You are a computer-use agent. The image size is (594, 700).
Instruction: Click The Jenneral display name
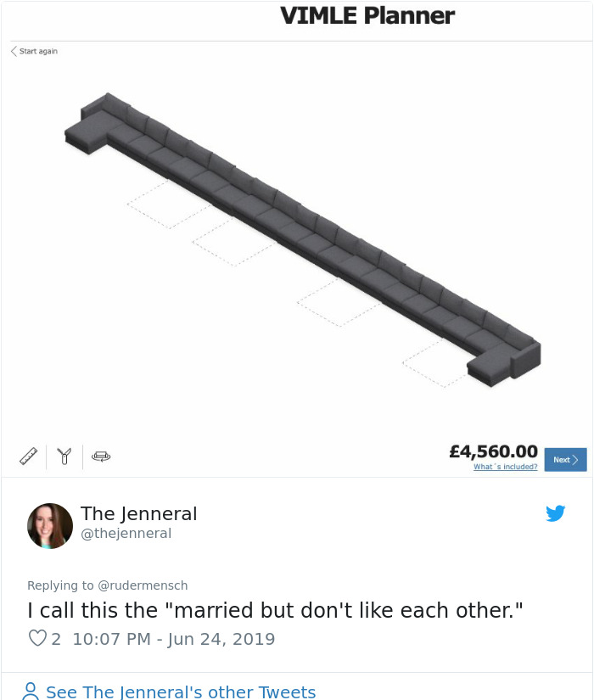pyautogui.click(x=138, y=514)
